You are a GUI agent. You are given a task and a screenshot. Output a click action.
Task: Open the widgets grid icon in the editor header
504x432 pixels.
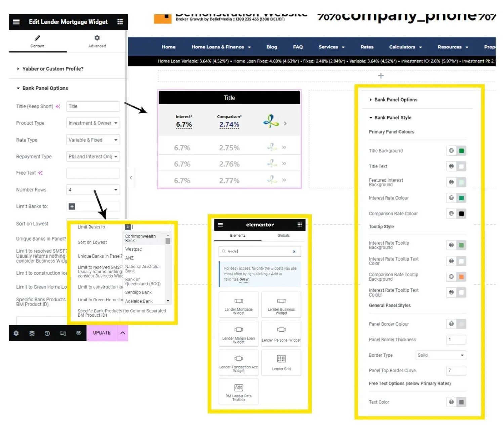click(120, 22)
